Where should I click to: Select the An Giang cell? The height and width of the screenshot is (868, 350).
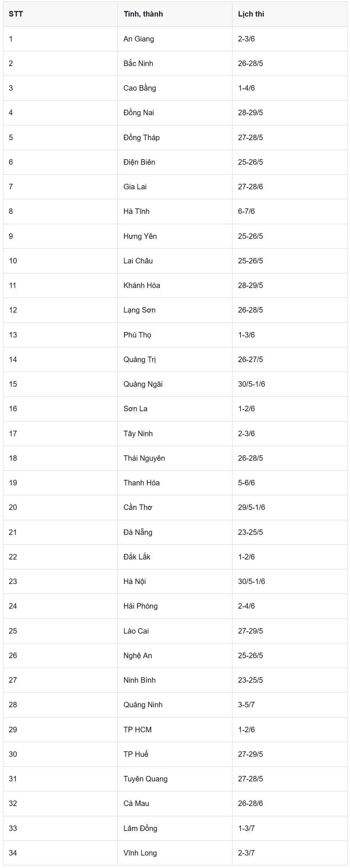(x=175, y=39)
